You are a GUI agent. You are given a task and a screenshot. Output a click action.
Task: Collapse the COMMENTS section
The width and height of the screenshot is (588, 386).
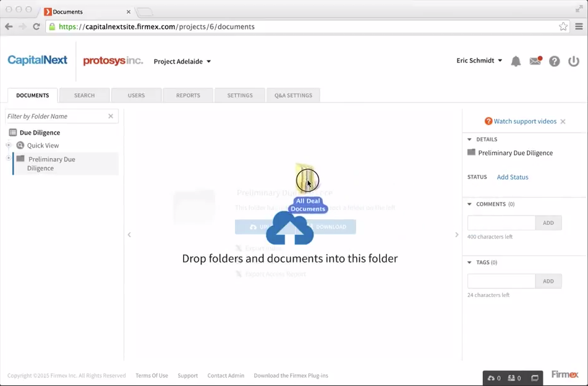coord(469,204)
